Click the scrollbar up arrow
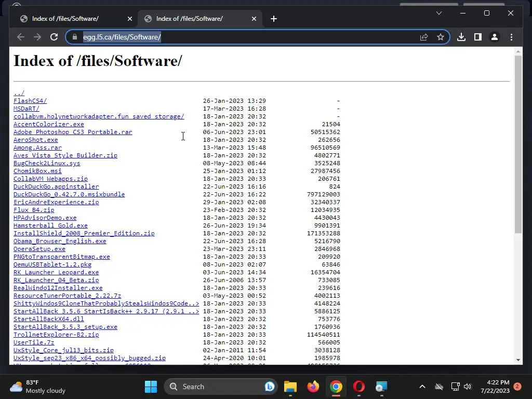 click(x=518, y=52)
